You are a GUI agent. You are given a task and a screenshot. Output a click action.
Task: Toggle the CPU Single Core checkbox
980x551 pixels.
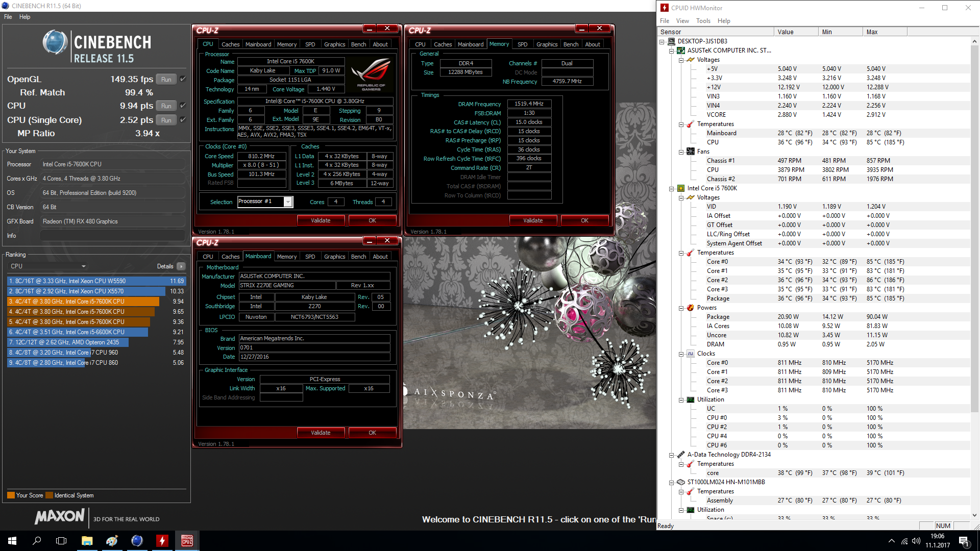click(183, 120)
